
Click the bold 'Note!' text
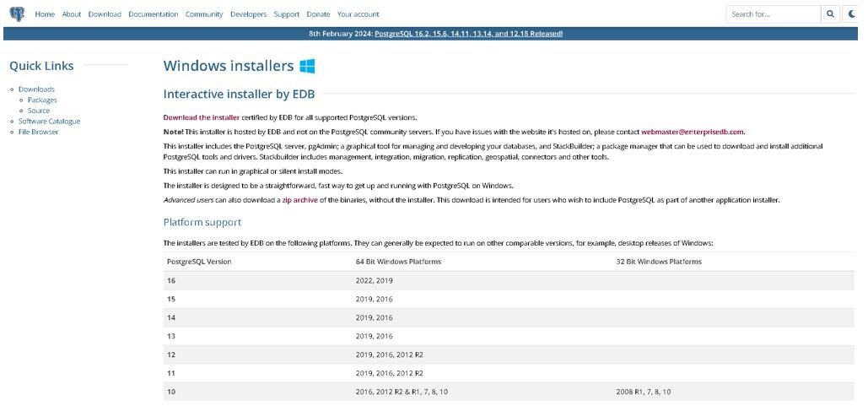tap(173, 132)
